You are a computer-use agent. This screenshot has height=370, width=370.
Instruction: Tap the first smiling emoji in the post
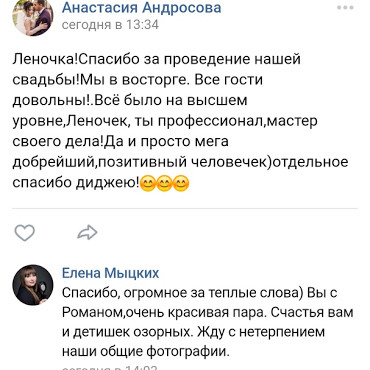click(148, 183)
